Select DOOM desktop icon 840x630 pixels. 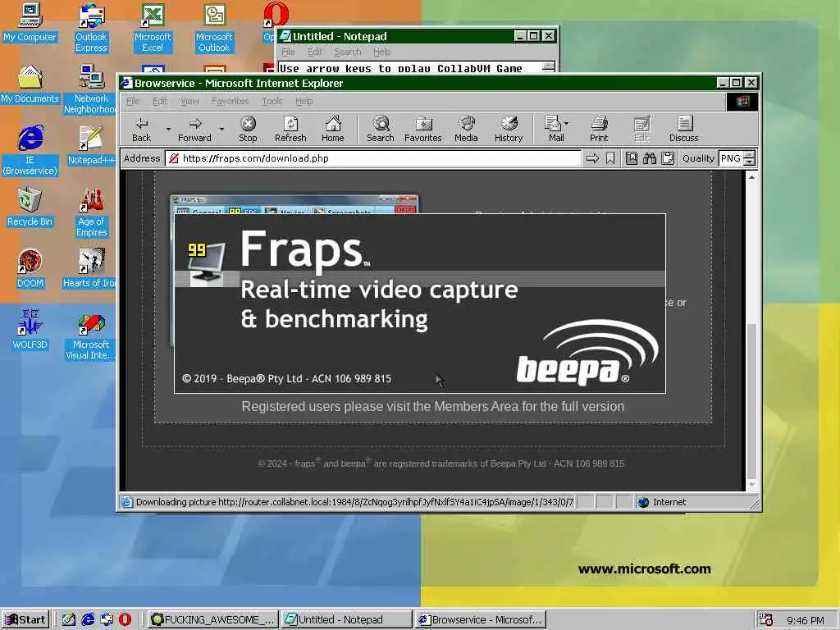pos(30,269)
